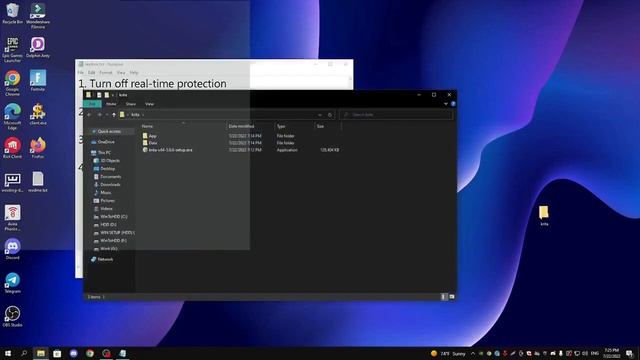
Task: Click the Windows Start button
Action: point(8,353)
